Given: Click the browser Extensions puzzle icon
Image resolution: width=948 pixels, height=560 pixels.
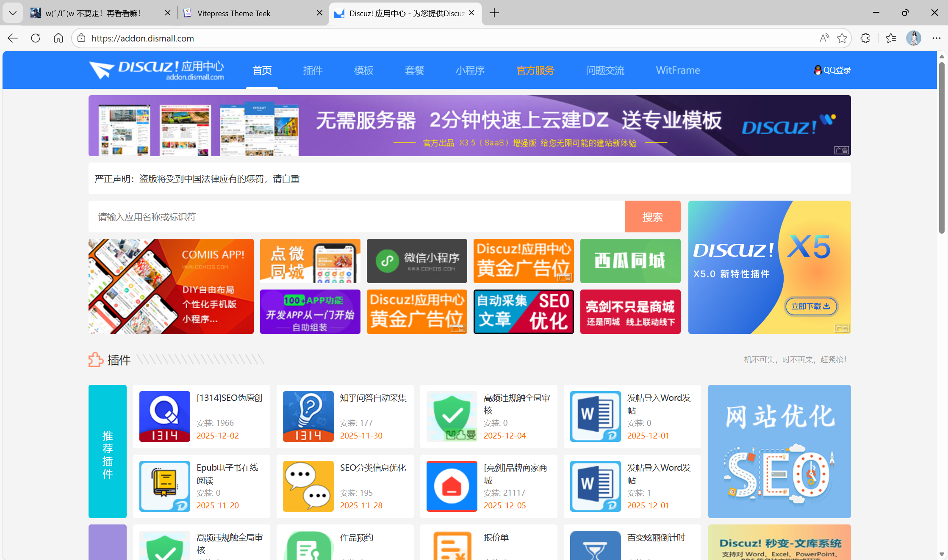Looking at the screenshot, I should pyautogui.click(x=865, y=38).
